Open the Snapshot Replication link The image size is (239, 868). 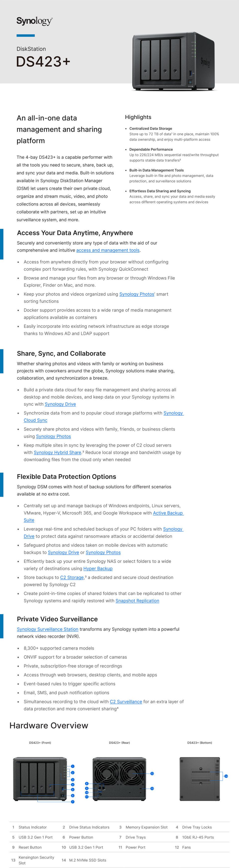coord(137,601)
